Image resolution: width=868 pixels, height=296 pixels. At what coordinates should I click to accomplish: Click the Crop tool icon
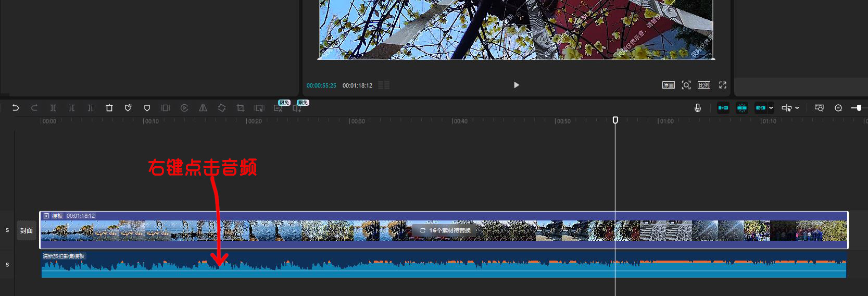click(241, 108)
